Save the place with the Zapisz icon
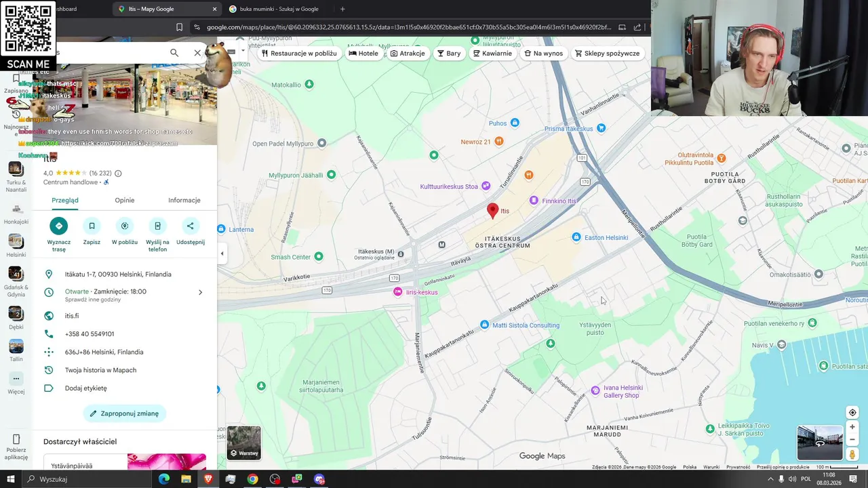Image resolution: width=868 pixels, height=488 pixels. point(92,226)
